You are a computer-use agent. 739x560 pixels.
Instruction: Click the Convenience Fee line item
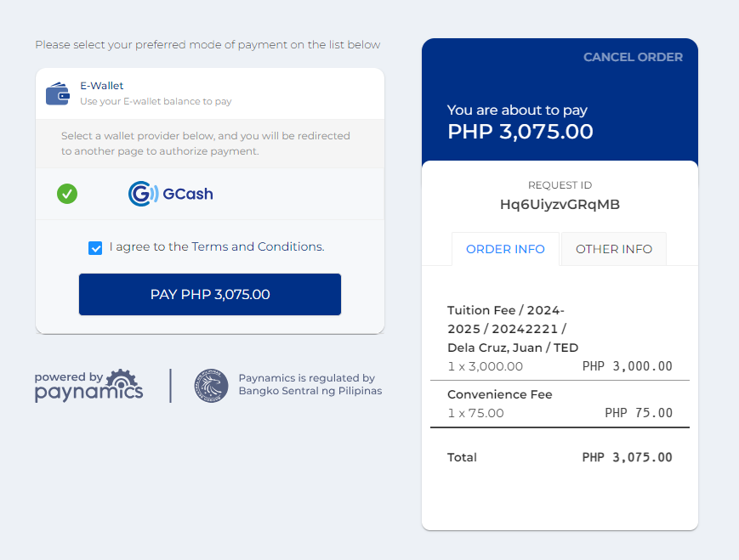click(560, 404)
